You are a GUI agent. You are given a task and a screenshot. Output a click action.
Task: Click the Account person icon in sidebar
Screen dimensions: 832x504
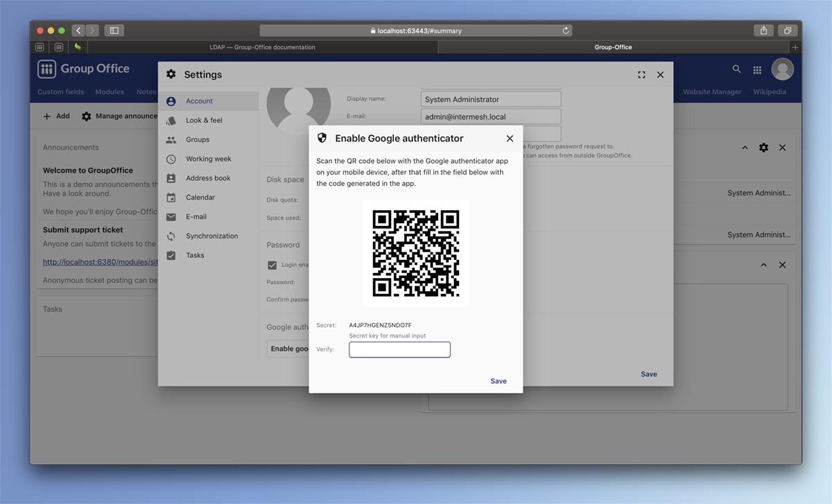point(171,101)
